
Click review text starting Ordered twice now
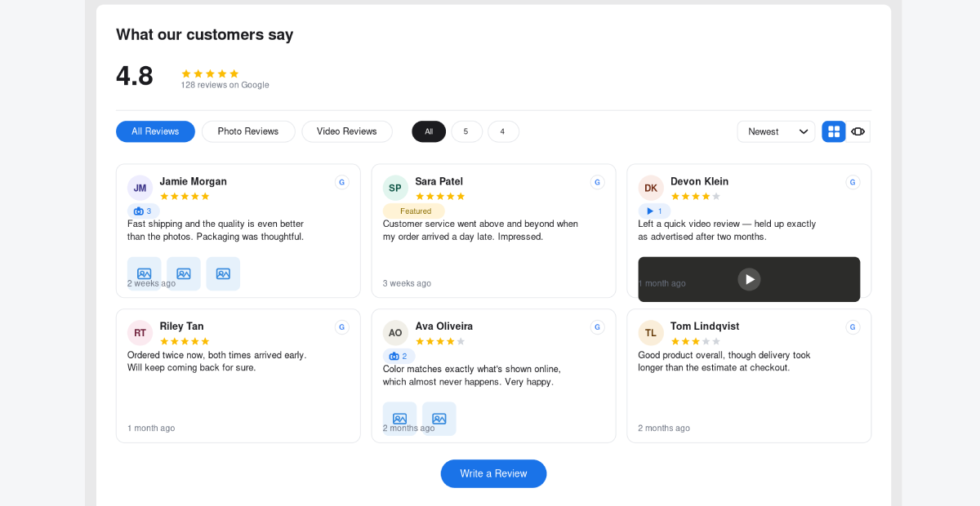click(x=217, y=362)
